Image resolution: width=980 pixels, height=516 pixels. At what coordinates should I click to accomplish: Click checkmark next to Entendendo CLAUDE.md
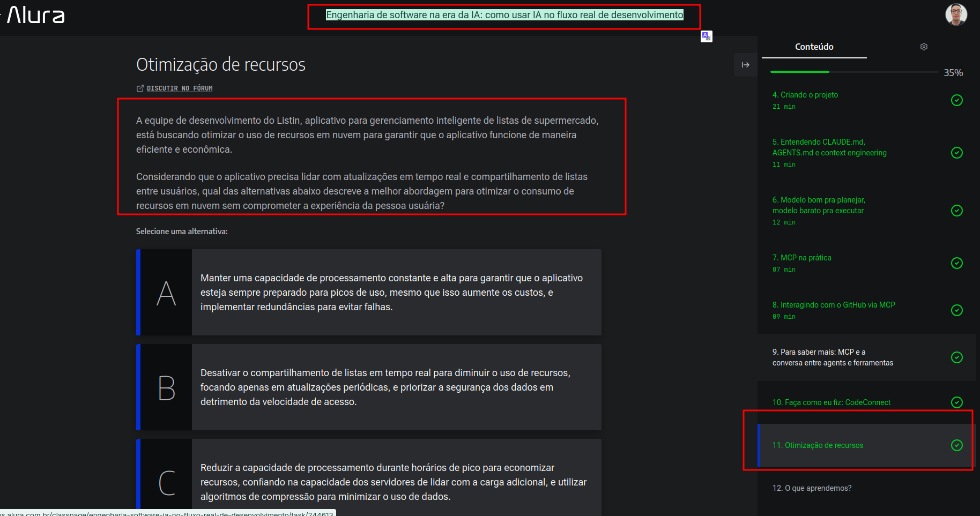[x=957, y=153]
